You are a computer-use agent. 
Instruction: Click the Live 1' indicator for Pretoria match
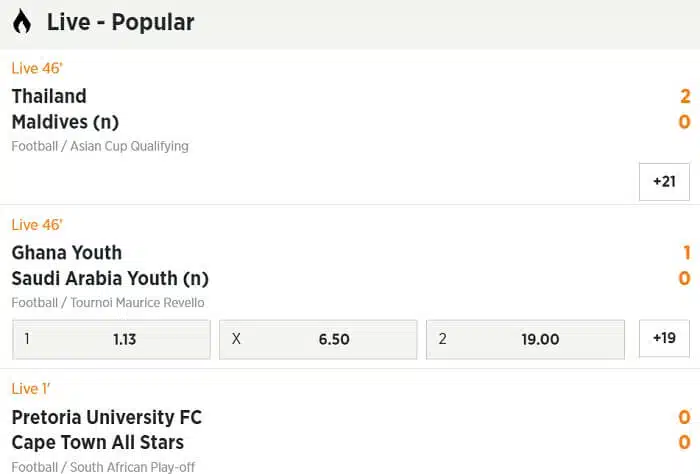[31, 389]
